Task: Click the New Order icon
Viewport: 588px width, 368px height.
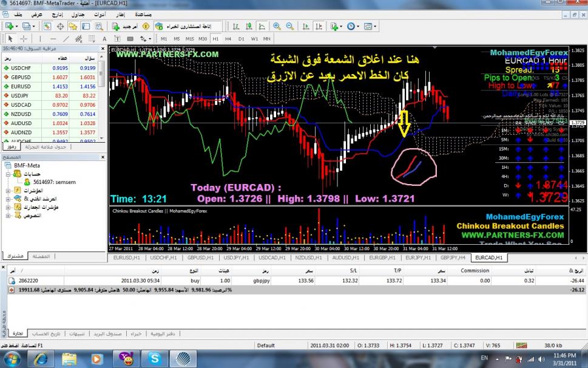Action: click(x=115, y=27)
